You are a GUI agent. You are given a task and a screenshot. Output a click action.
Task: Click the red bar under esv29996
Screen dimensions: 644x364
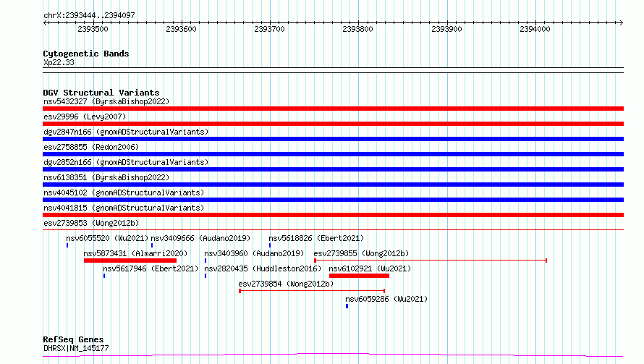[333, 124]
